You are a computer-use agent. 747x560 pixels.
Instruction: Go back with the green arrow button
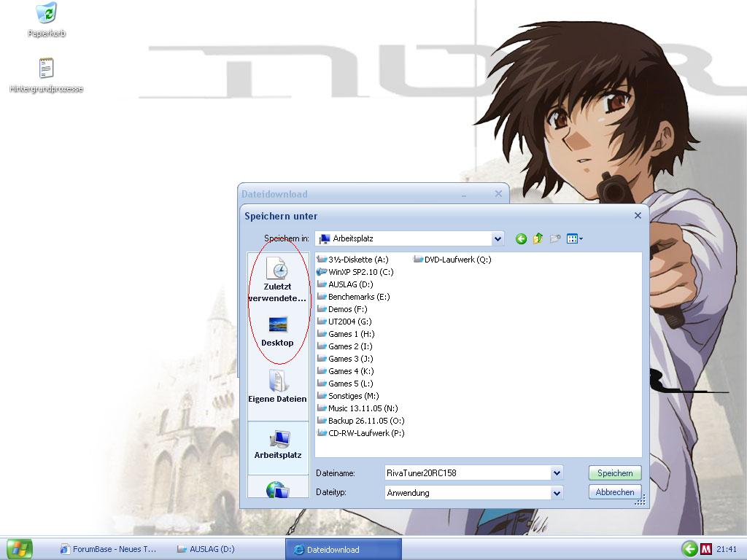[x=521, y=238]
